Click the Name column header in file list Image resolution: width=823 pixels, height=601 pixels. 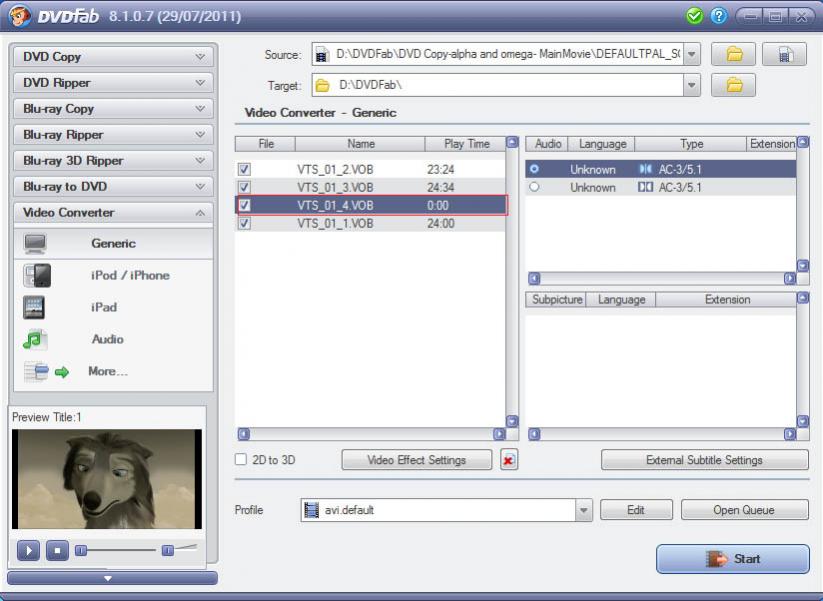361,144
